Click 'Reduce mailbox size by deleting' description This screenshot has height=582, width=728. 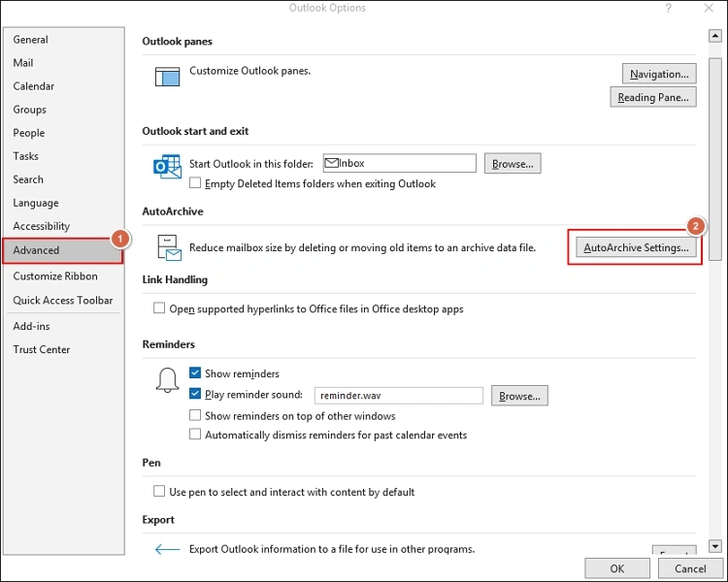click(x=362, y=248)
